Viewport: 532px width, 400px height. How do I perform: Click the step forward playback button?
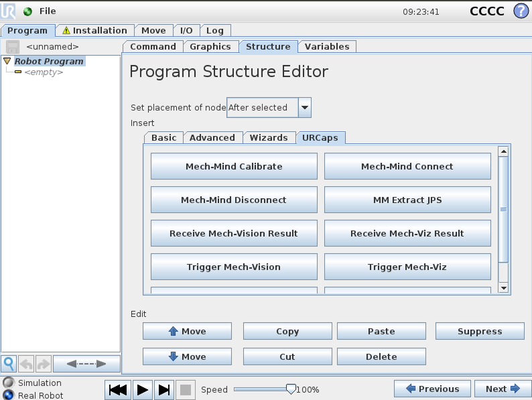click(163, 389)
